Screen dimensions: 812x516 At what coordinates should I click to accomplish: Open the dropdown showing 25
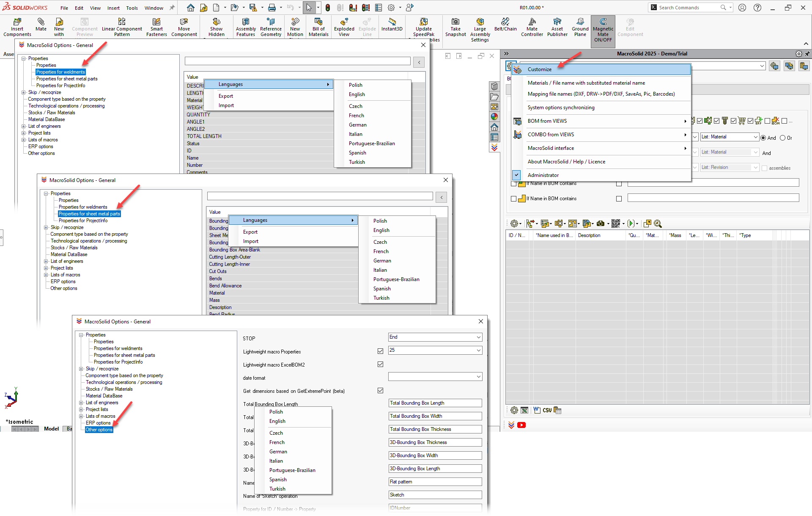coord(435,350)
